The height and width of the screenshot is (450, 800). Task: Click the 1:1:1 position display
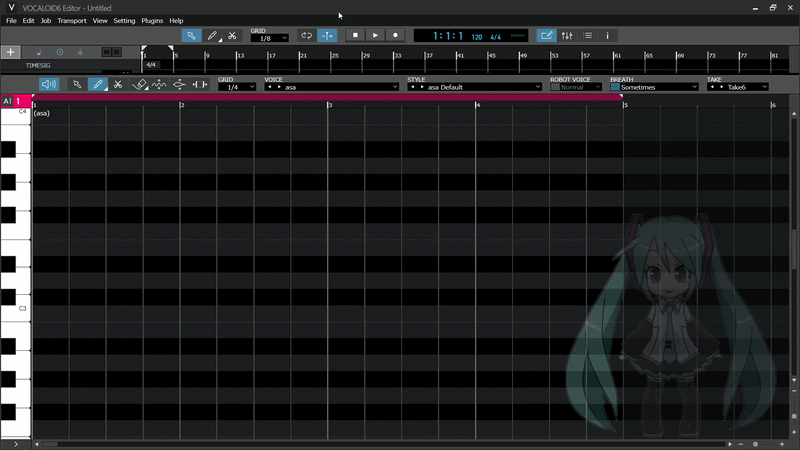click(448, 36)
